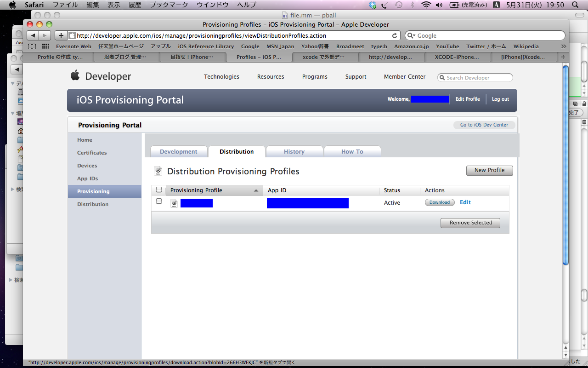Tick the checkbox for the Active profile row
This screenshot has width=588, height=368.
click(x=159, y=201)
